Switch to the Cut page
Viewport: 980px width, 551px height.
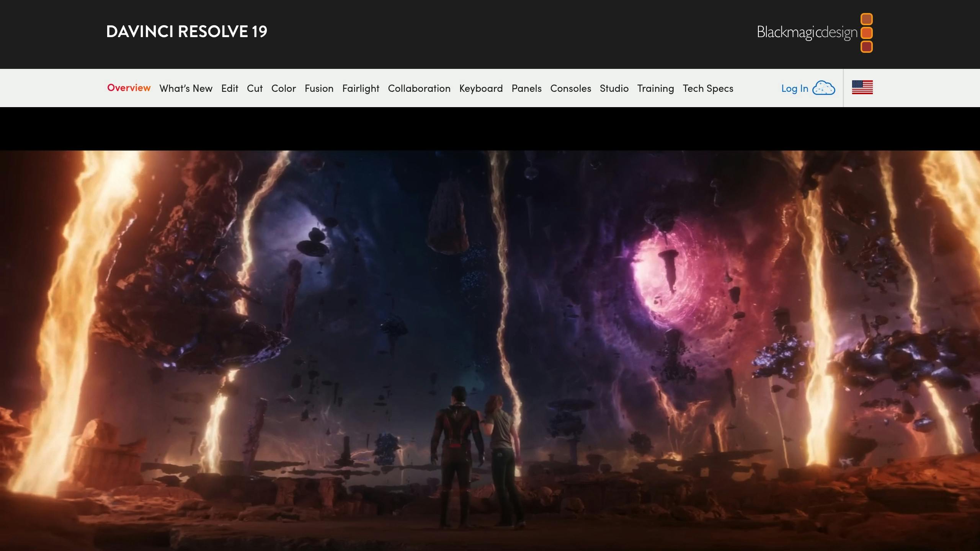pos(254,88)
